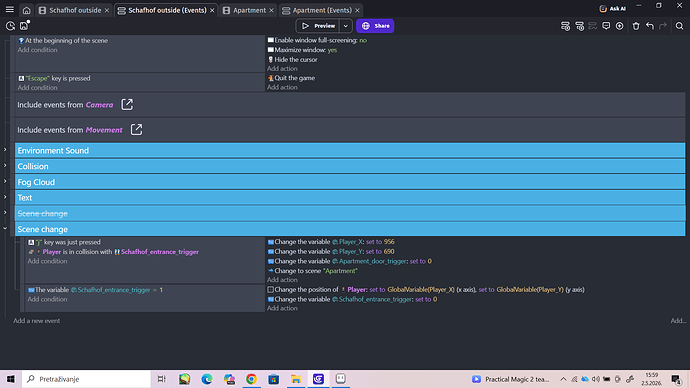Screen dimensions: 690x388
Task: Click Add condition under beginning of scene
Action: pos(37,50)
